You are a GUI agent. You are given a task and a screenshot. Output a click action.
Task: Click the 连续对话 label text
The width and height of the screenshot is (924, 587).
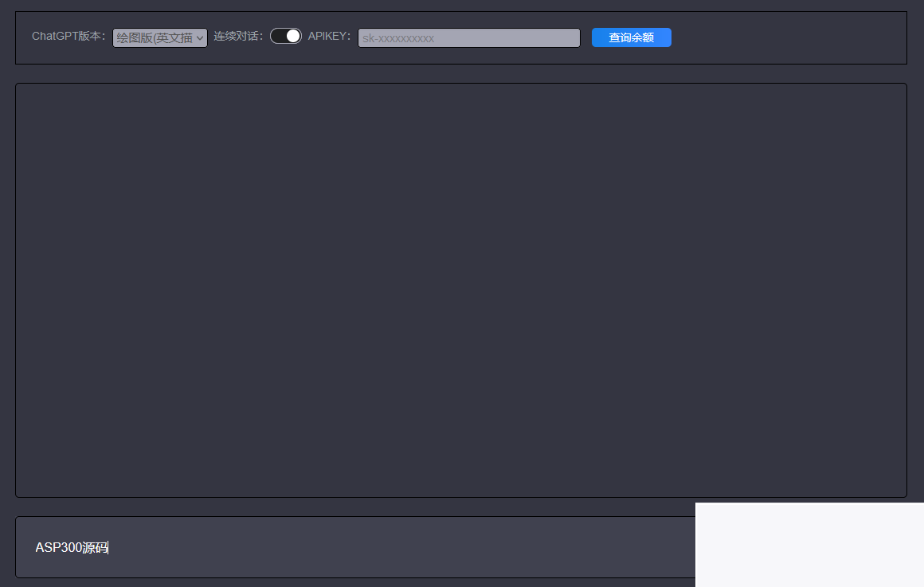pyautogui.click(x=238, y=36)
